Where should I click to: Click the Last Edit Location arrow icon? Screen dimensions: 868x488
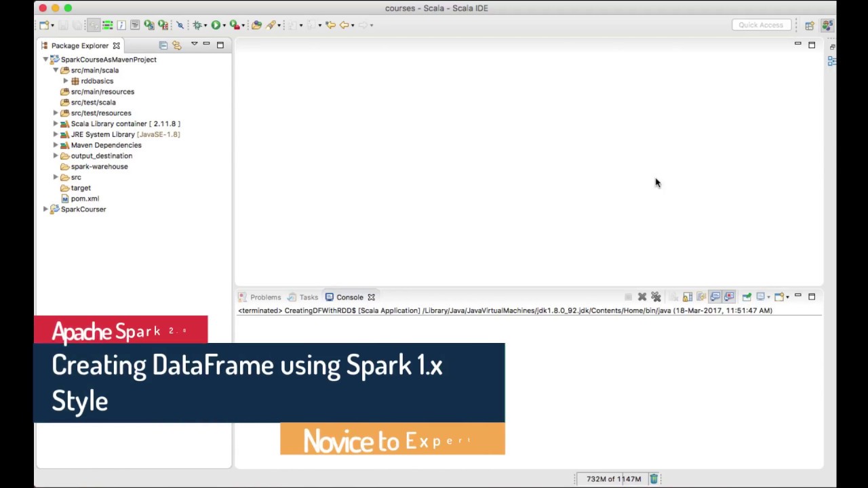coord(330,25)
